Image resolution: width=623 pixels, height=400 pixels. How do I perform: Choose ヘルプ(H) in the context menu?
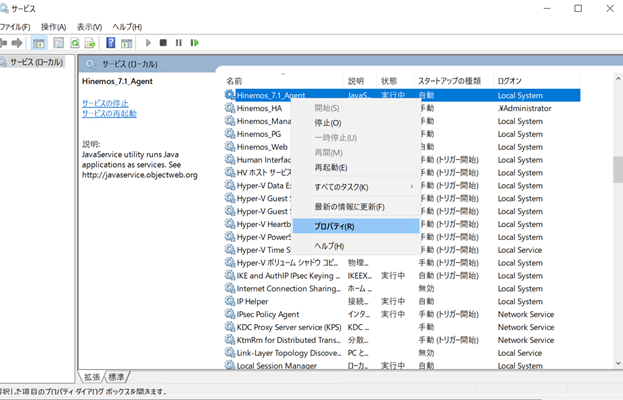(x=356, y=246)
